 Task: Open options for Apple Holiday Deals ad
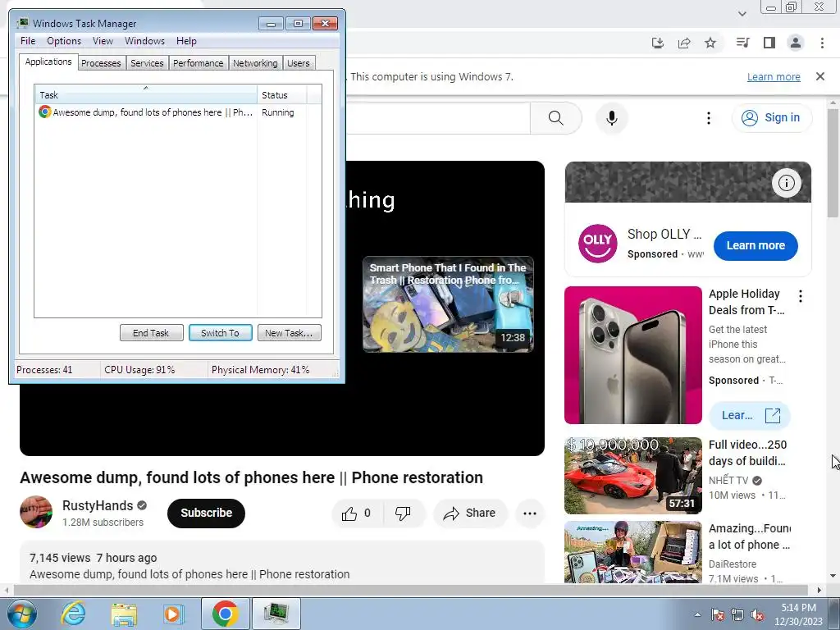pyautogui.click(x=801, y=296)
